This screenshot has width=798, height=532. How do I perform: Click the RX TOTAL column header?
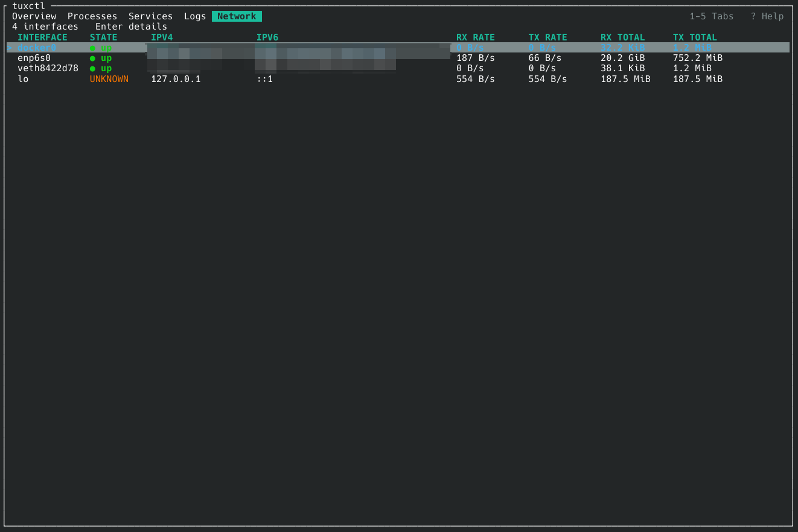point(623,37)
